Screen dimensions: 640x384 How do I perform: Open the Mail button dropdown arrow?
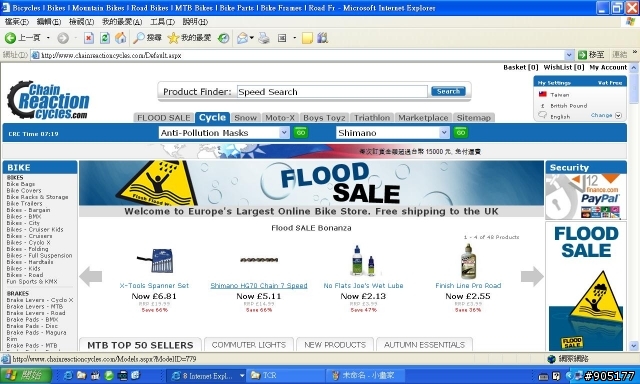click(251, 38)
